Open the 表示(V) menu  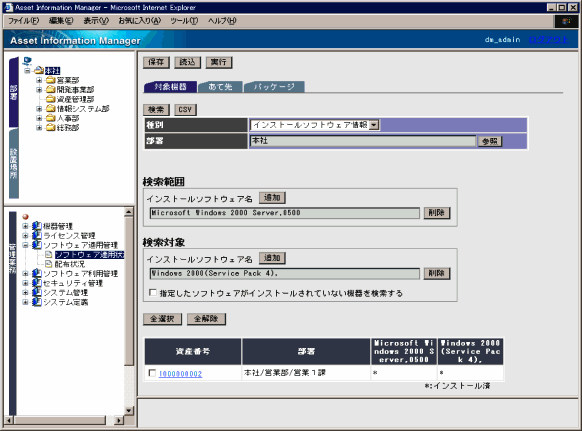(96, 21)
